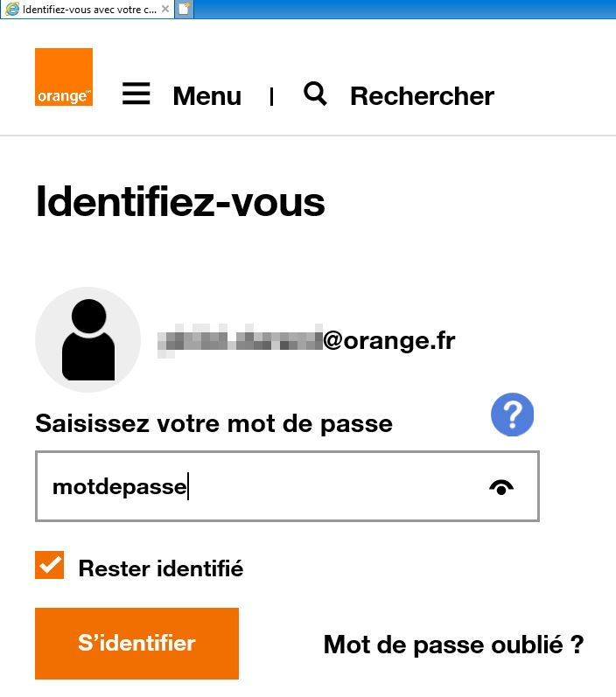The height and width of the screenshot is (697, 616).
Task: Uncheck the Rester identifié checkbox
Action: (50, 565)
